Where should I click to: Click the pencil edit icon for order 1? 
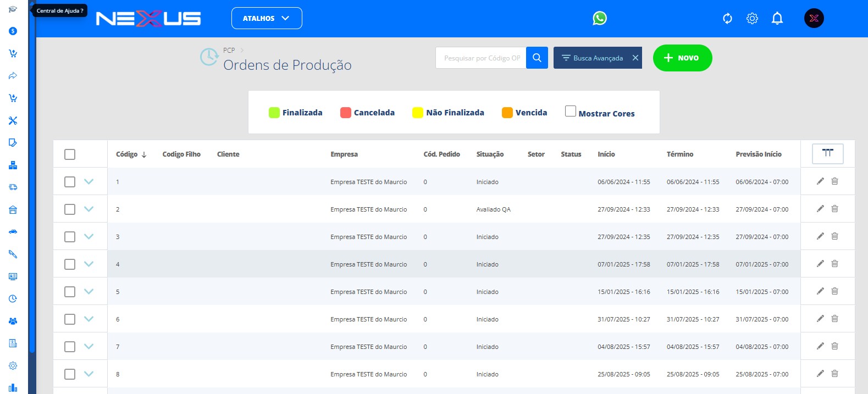[820, 181]
